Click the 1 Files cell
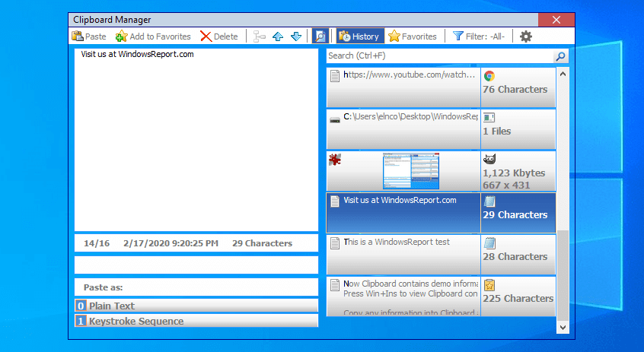644x352 pixels. coord(518,129)
